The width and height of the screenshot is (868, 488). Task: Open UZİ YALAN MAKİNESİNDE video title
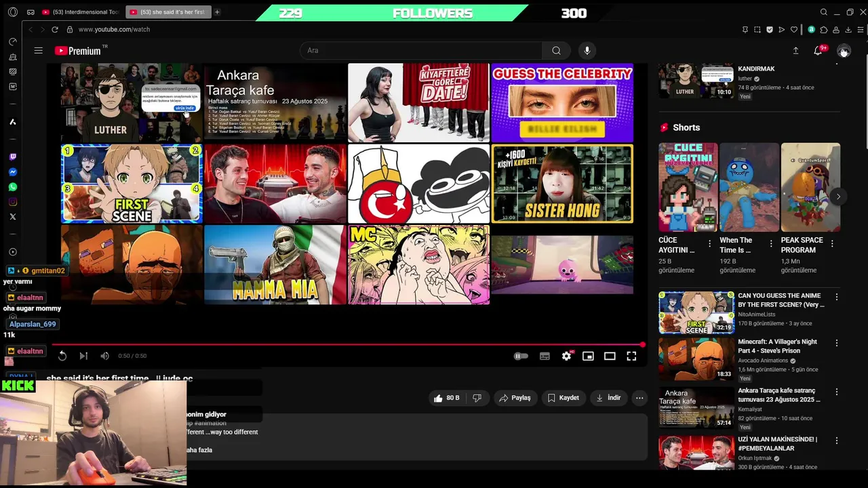[777, 444]
